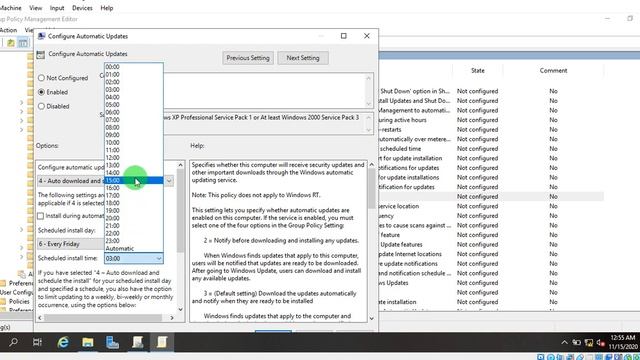Click the Options panel vertical scrollbar thumb
This screenshot has height=360, width=640.
point(180,211)
